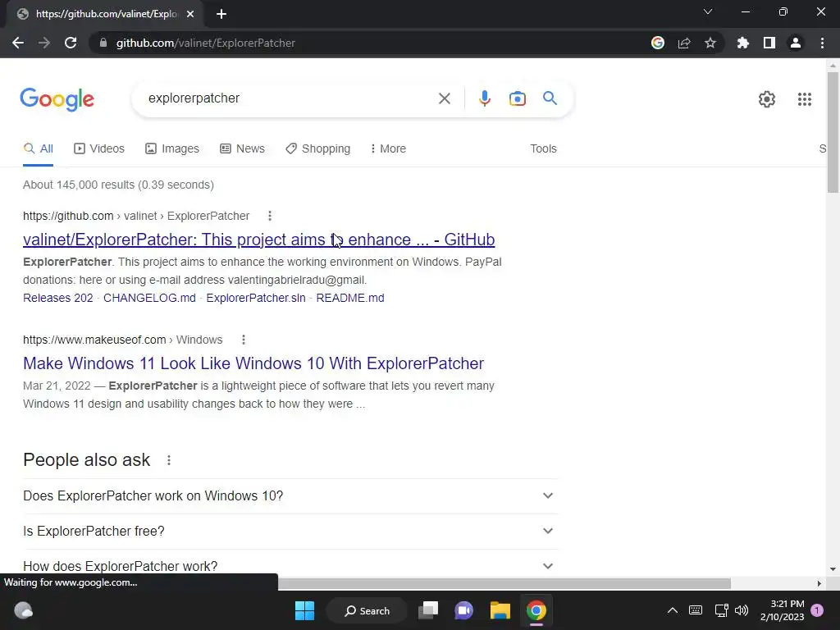Open the notification count badge
The image size is (840, 630).
click(x=817, y=610)
